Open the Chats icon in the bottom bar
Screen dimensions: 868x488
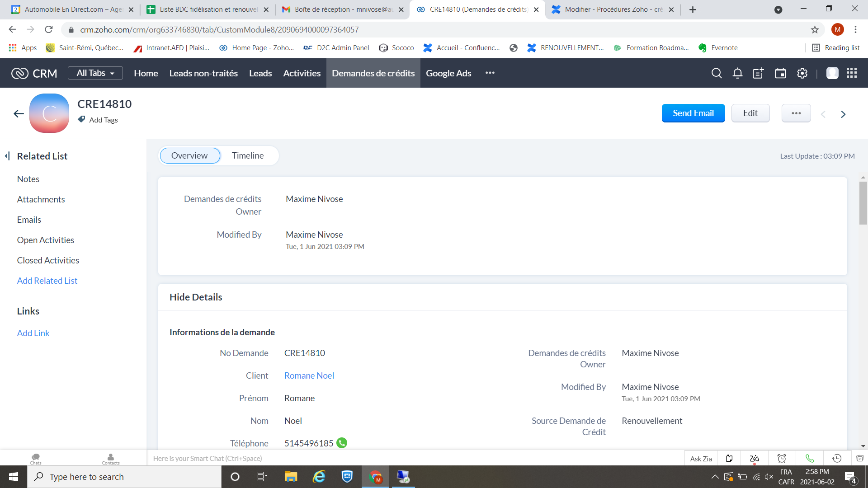tap(36, 458)
